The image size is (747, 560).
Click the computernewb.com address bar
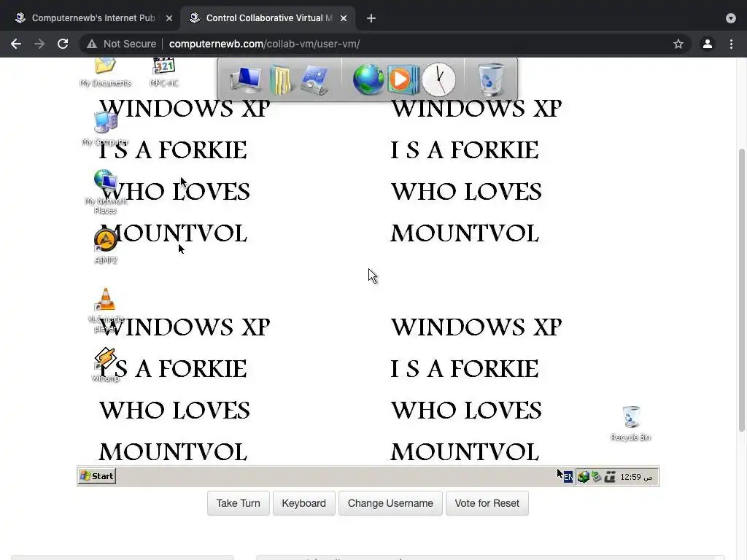pos(386,44)
